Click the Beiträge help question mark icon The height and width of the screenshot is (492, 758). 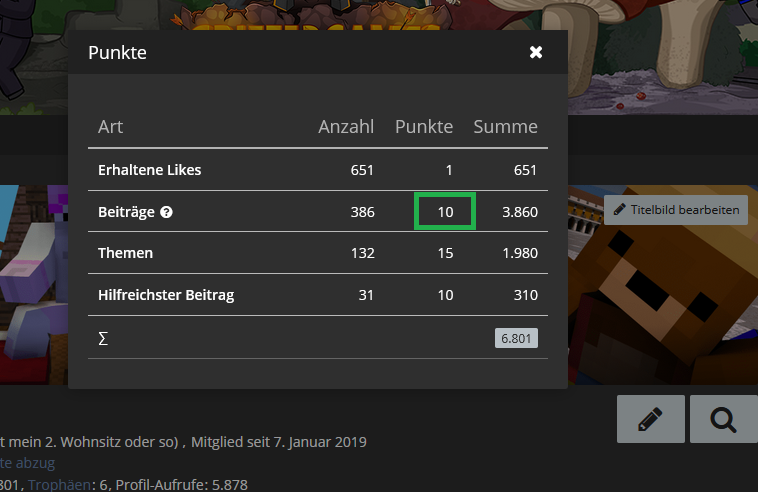coord(166,212)
